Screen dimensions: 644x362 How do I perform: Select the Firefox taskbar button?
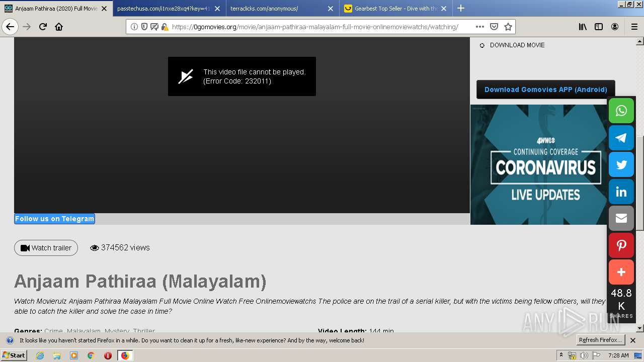125,355
